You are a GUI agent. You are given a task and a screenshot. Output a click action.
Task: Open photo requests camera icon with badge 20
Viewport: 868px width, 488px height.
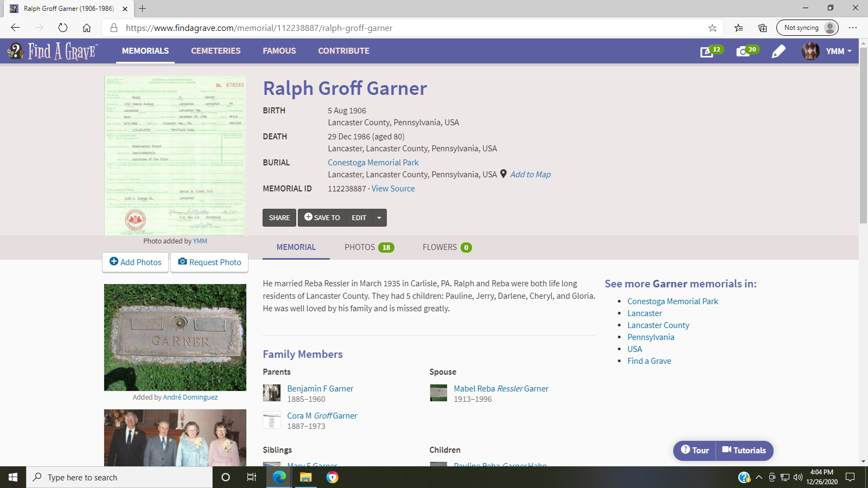click(x=747, y=51)
